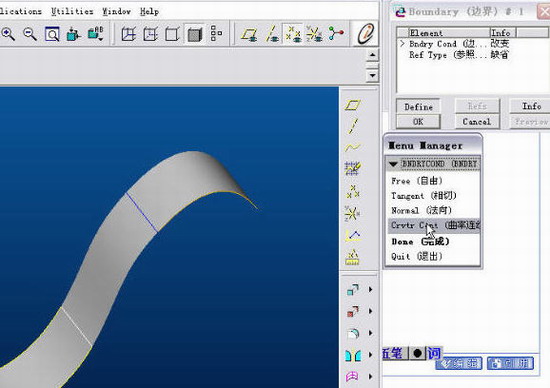Click Cancel in Boundary dialog
Image resolution: width=550 pixels, height=388 pixels.
(477, 122)
